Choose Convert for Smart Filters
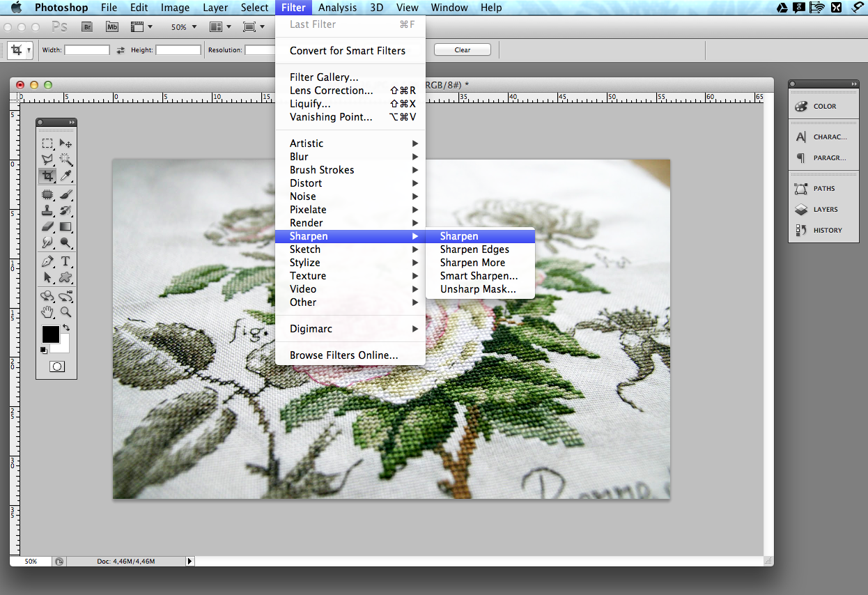868x595 pixels. pos(350,51)
